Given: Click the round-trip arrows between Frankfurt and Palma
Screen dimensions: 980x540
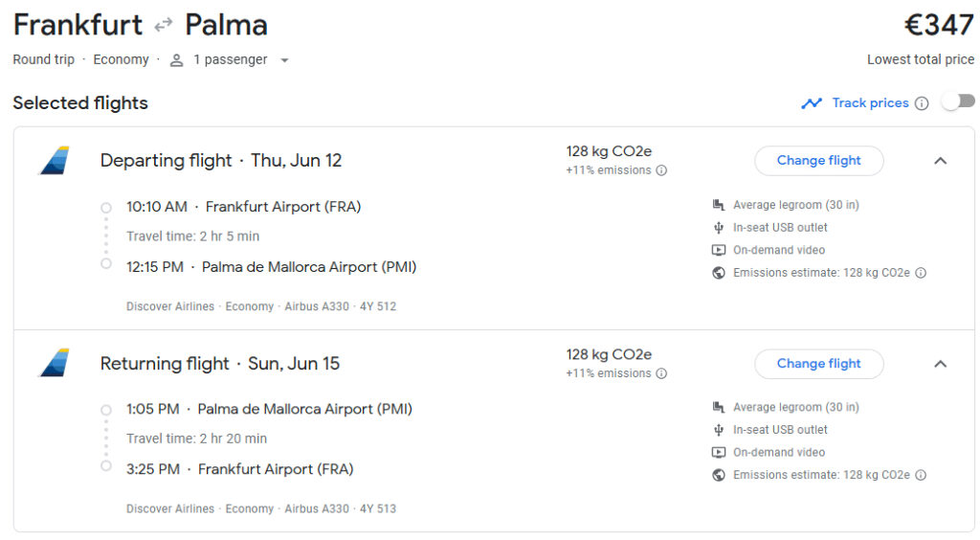Looking at the screenshot, I should (x=164, y=25).
